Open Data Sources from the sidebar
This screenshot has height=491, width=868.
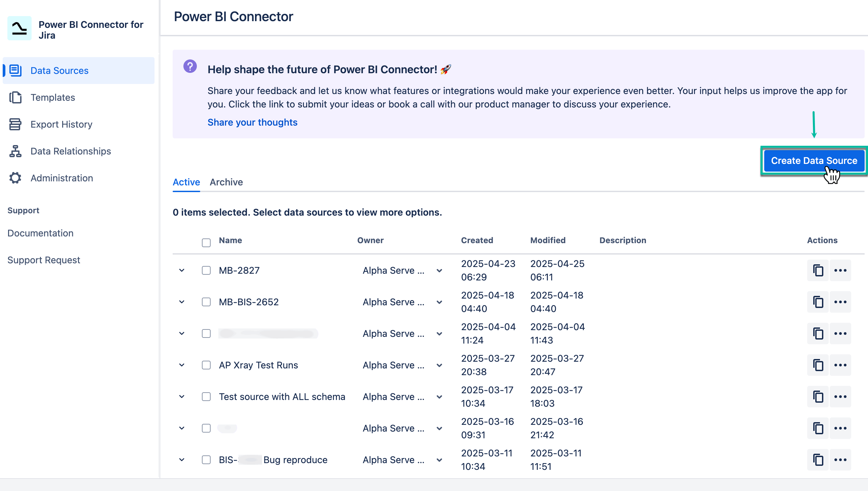pyautogui.click(x=59, y=71)
